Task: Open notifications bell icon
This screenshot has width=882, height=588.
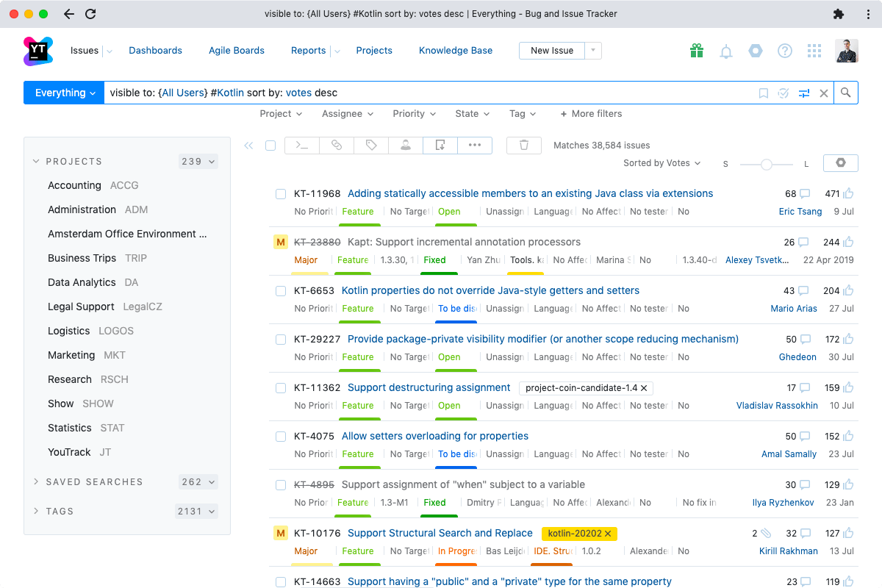Action: click(726, 51)
